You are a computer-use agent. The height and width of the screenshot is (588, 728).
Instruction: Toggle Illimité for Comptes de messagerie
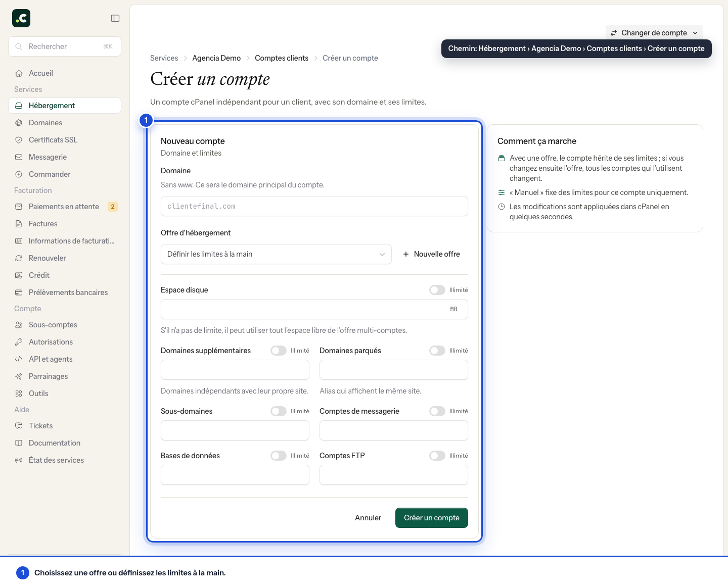(x=437, y=411)
